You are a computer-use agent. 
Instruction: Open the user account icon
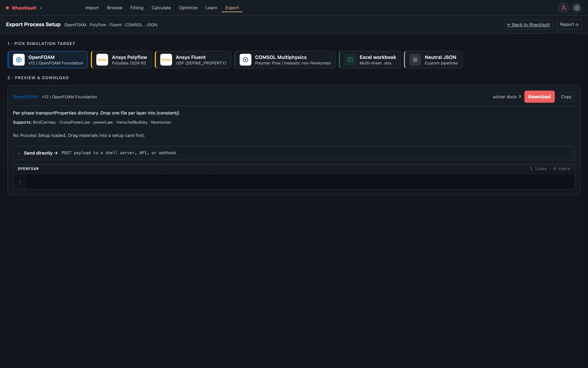coord(563,8)
